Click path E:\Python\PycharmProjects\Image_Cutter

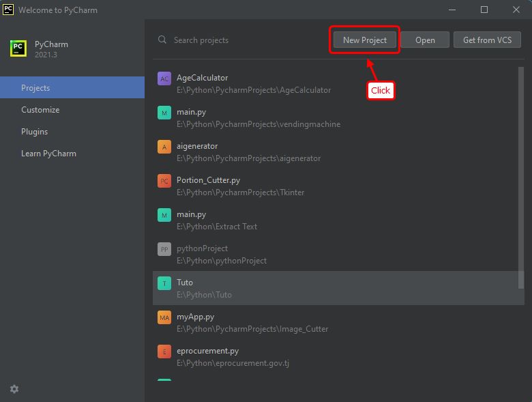(252, 329)
